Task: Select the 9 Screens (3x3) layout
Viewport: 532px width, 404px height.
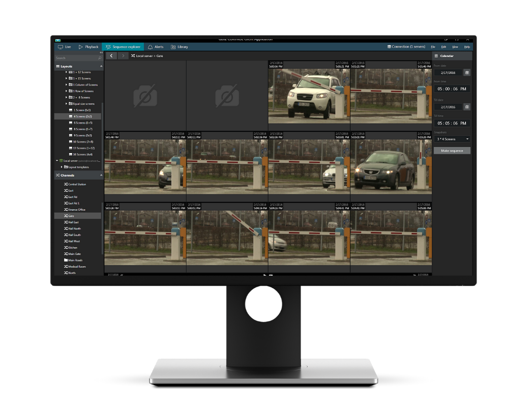Action: tap(81, 135)
